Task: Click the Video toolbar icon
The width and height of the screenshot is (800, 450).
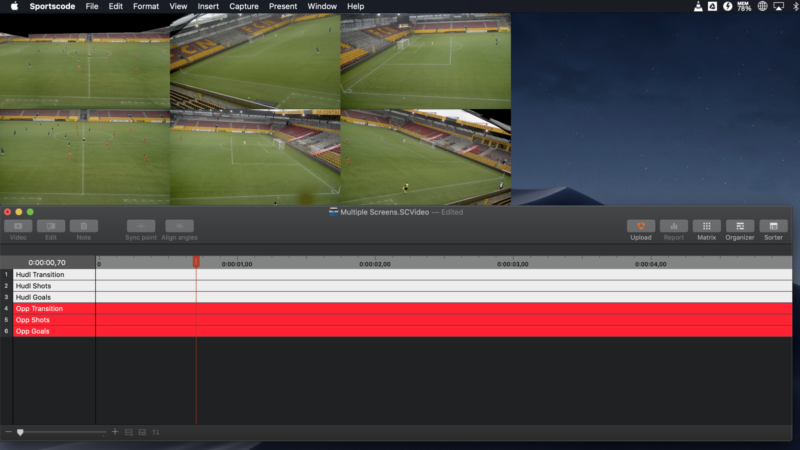Action: point(18,226)
